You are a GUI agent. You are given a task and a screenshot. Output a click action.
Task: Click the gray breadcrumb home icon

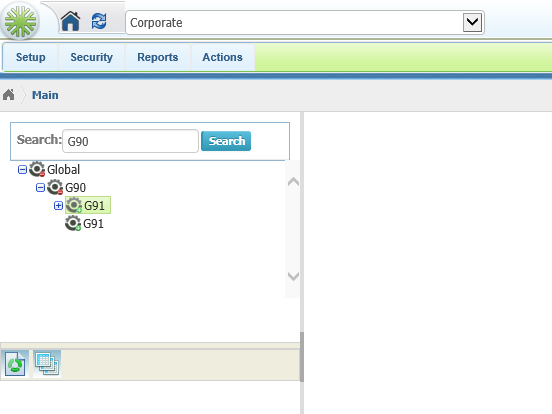coord(8,95)
